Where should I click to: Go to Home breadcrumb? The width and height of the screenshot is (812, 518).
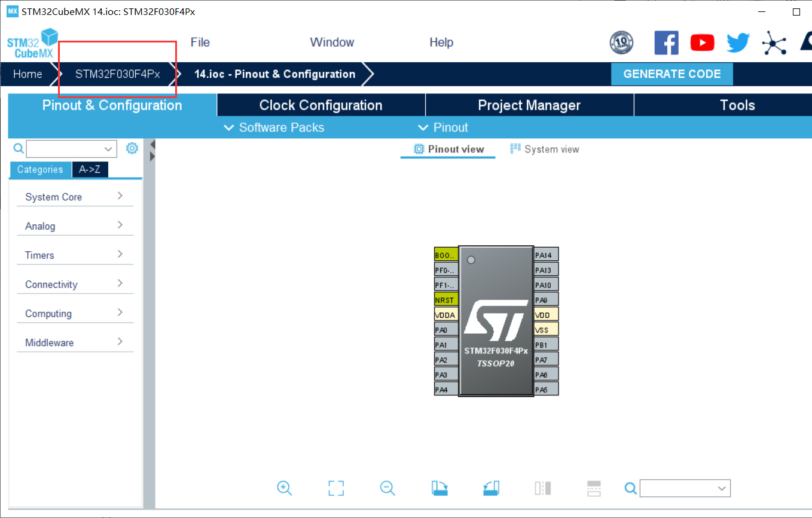point(28,74)
